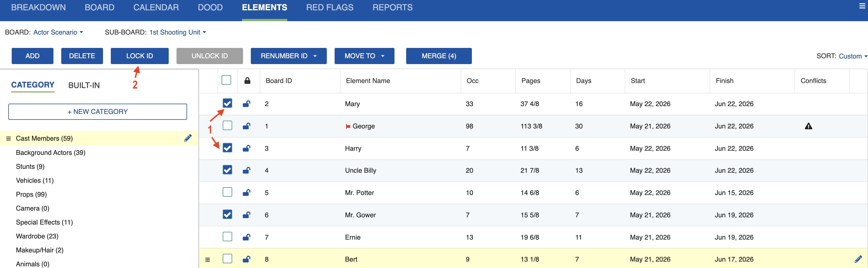Click the lock icon in the column header
This screenshot has width=868, height=268.
tap(247, 81)
